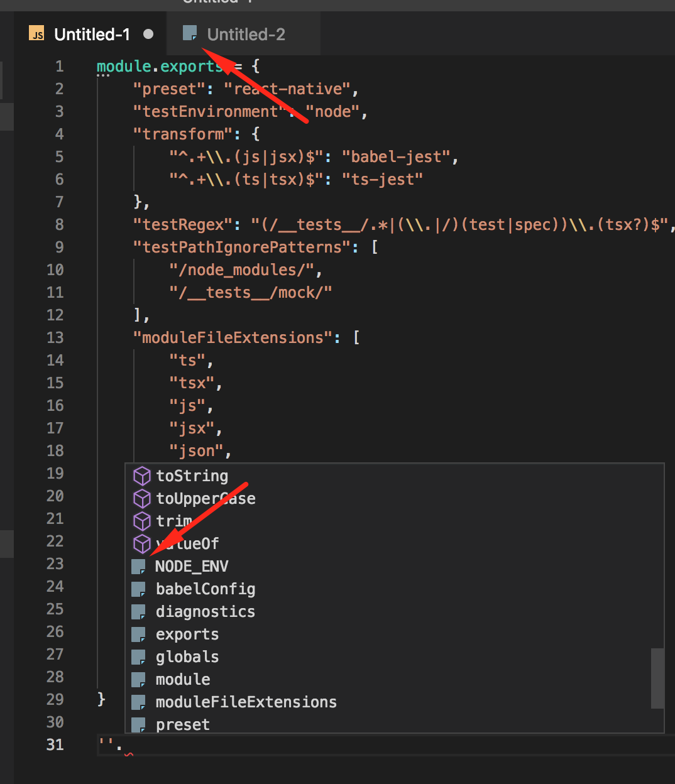Viewport: 675px width, 784px height.
Task: Click the method icon beside toString suggestion
Action: coord(141,476)
